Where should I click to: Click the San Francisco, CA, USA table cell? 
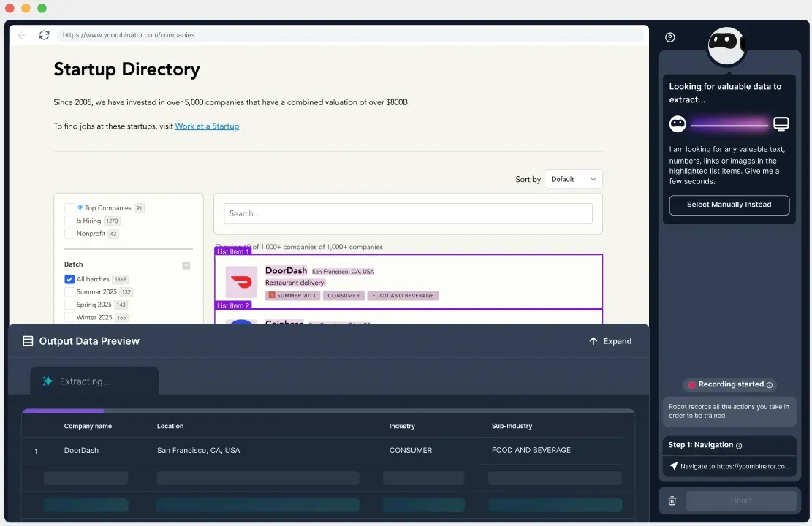(x=198, y=451)
